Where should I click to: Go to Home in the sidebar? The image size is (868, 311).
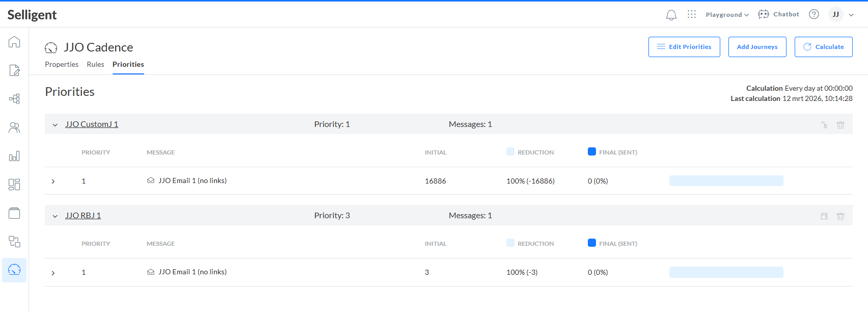coord(14,42)
